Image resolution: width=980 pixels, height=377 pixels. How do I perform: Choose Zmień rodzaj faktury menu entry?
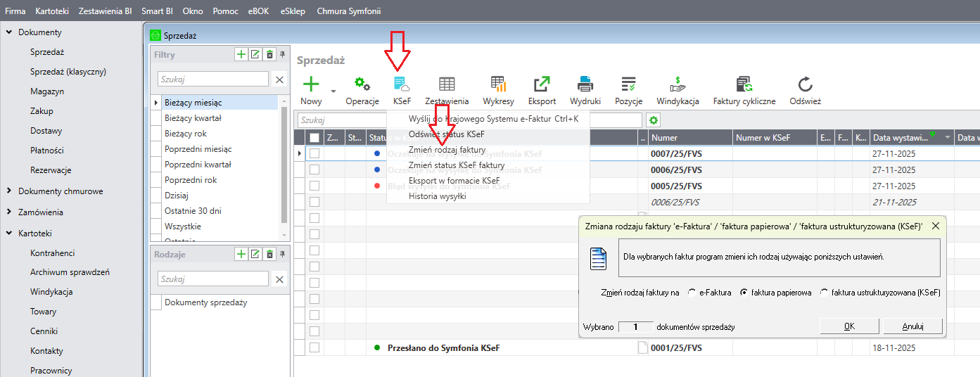[447, 150]
